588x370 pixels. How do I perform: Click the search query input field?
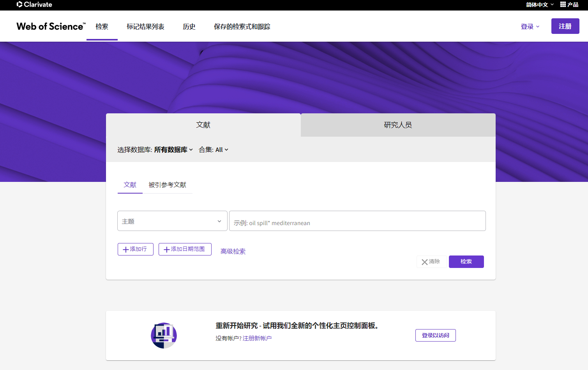[357, 221]
